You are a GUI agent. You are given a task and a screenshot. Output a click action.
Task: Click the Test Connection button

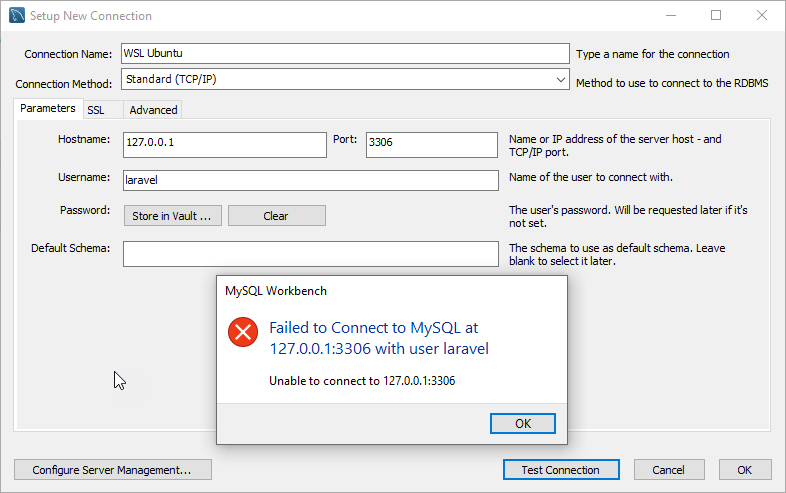click(x=561, y=470)
